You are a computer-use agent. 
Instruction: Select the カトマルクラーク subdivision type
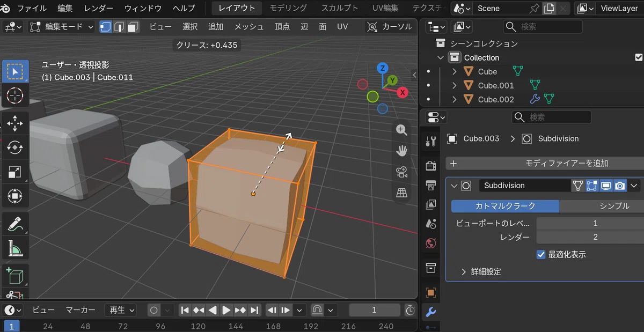tap(506, 206)
